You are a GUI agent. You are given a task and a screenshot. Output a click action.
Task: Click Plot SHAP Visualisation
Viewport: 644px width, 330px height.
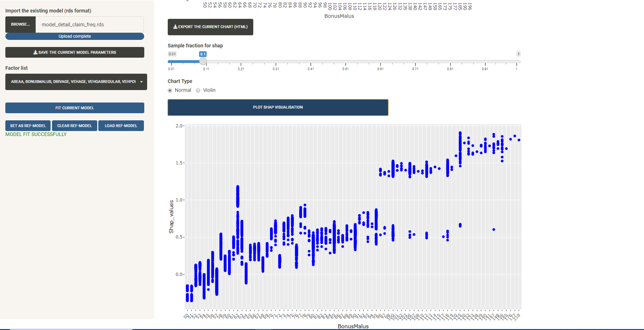[x=277, y=107]
